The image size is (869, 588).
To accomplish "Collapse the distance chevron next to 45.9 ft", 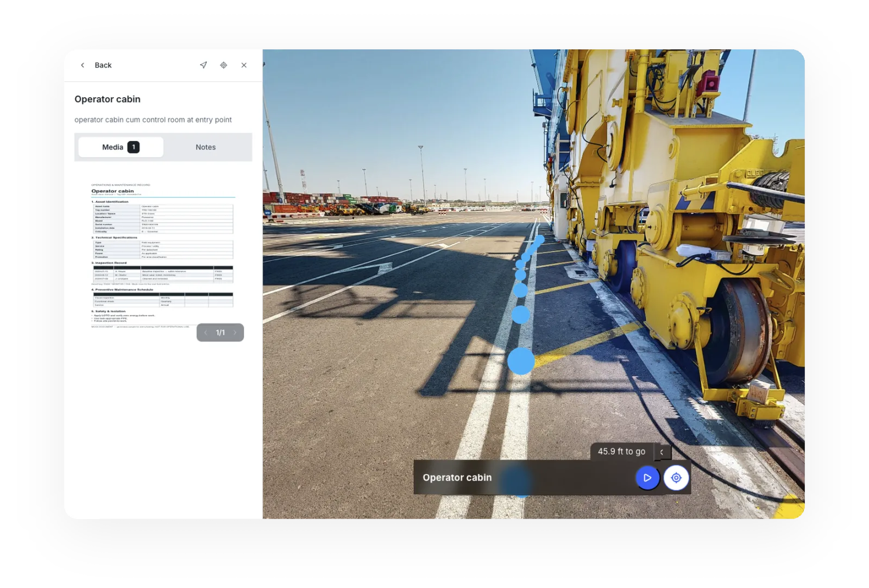I will tap(662, 452).
